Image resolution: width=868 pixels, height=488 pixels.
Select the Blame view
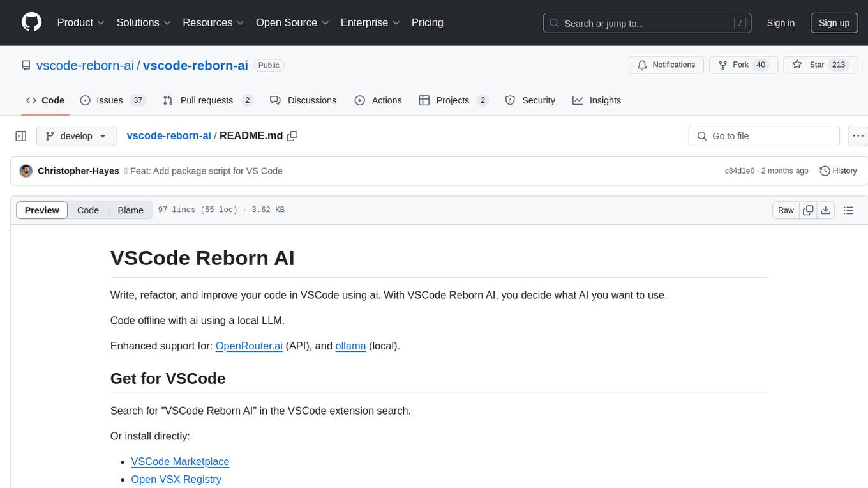[131, 210]
